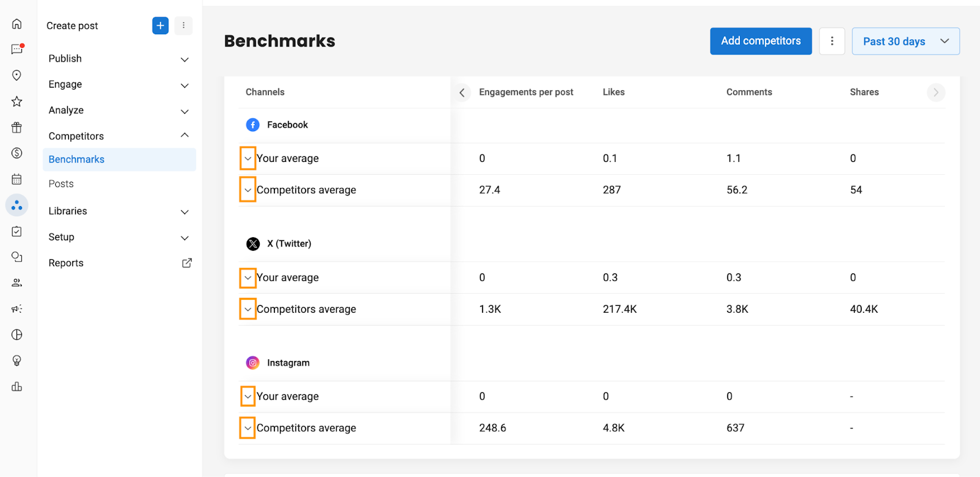Click the lightbulb insights icon
The width and height of the screenshot is (980, 477).
17,361
